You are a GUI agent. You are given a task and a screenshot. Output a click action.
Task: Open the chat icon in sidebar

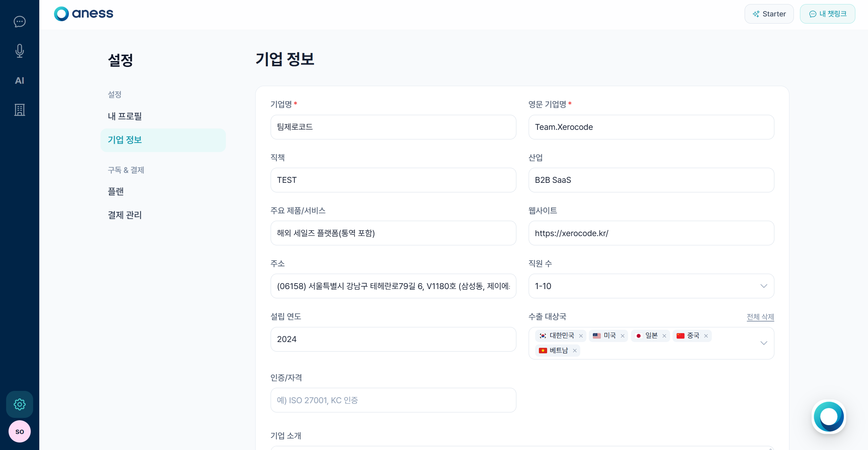click(x=19, y=22)
